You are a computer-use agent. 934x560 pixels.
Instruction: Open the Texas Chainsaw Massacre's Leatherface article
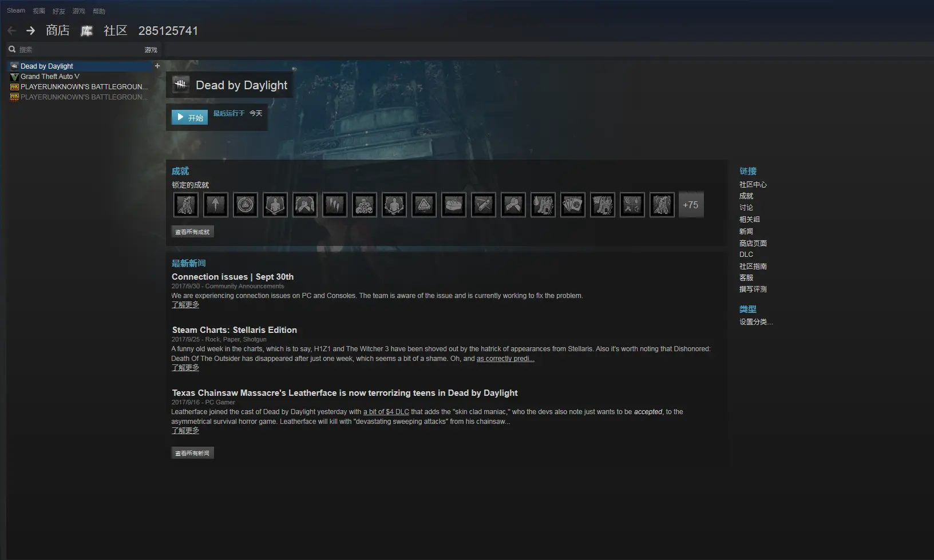pyautogui.click(x=345, y=393)
